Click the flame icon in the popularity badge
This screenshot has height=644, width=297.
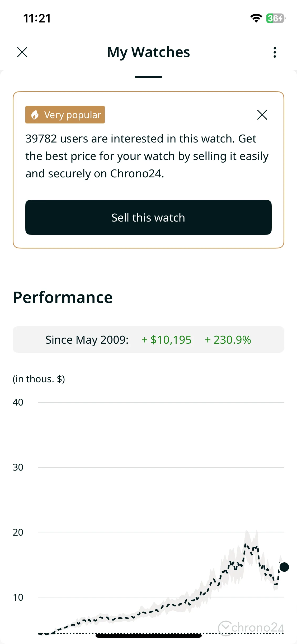(35, 115)
